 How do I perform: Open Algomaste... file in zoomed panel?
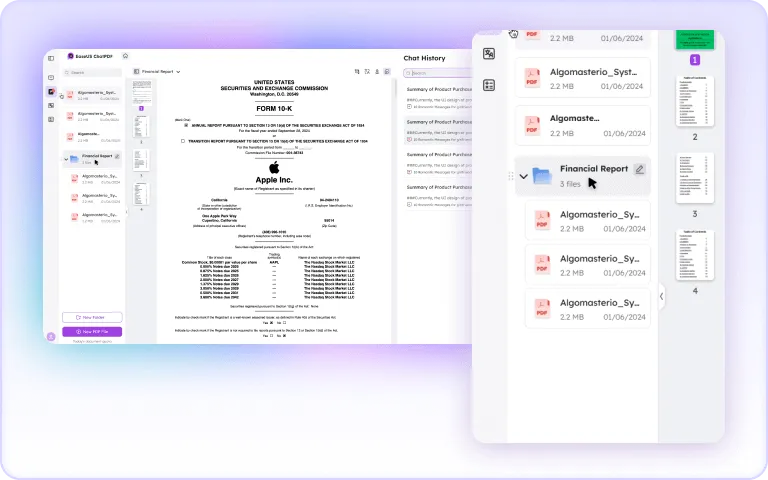583,125
